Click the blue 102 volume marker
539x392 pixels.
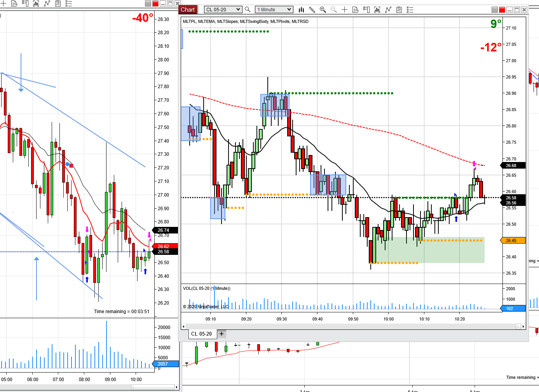513,308
